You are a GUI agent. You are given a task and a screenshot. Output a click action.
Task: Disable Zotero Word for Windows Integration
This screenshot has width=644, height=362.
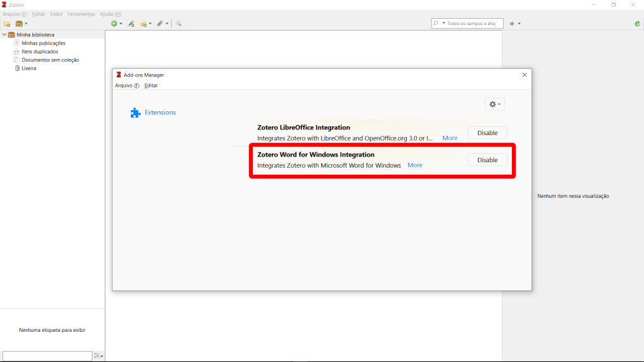[487, 160]
